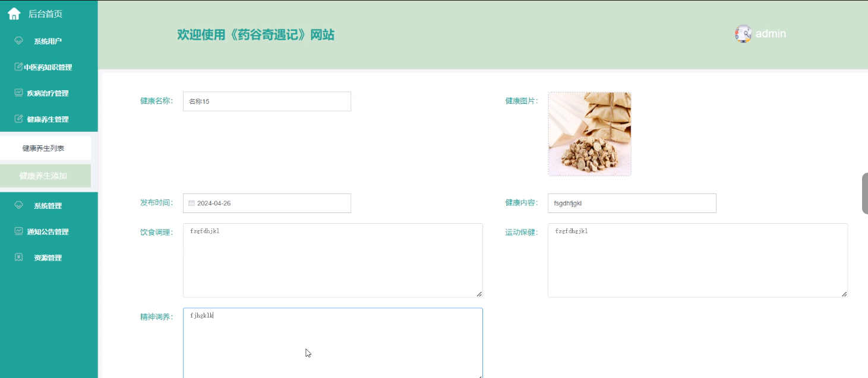Click the 发布时间 label

click(x=156, y=203)
